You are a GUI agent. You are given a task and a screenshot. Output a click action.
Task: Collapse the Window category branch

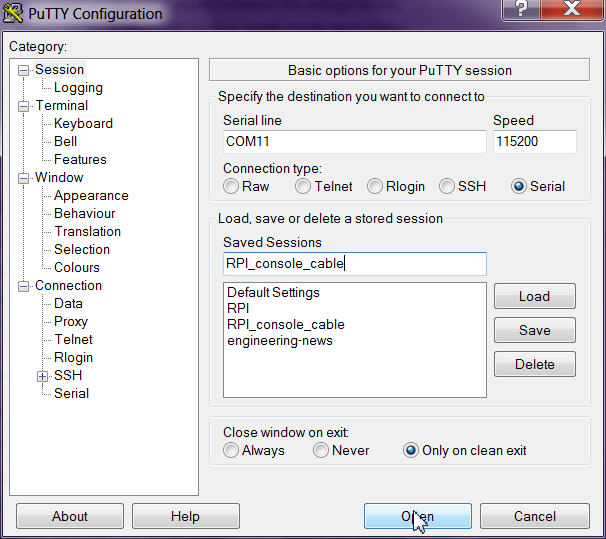pos(24,178)
